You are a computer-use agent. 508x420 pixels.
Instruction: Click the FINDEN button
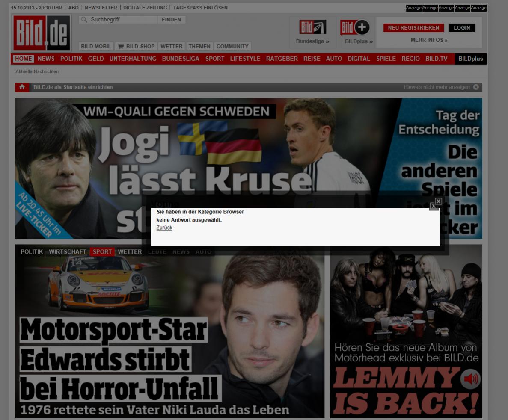[171, 19]
